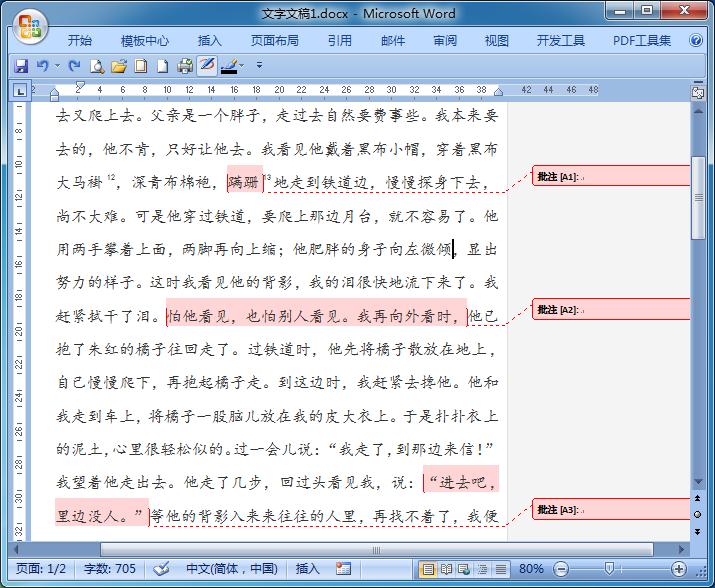Open the 视图 ribbon tab
This screenshot has width=715, height=588.
pos(497,41)
